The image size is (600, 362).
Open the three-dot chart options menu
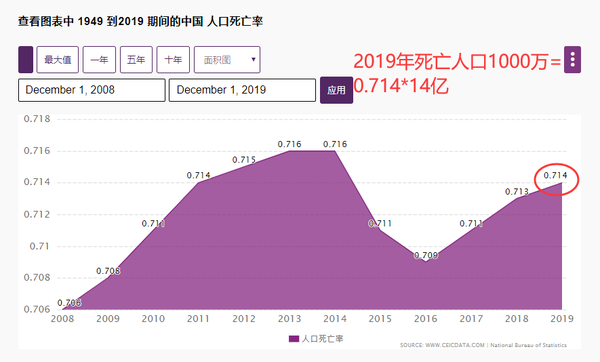[572, 60]
